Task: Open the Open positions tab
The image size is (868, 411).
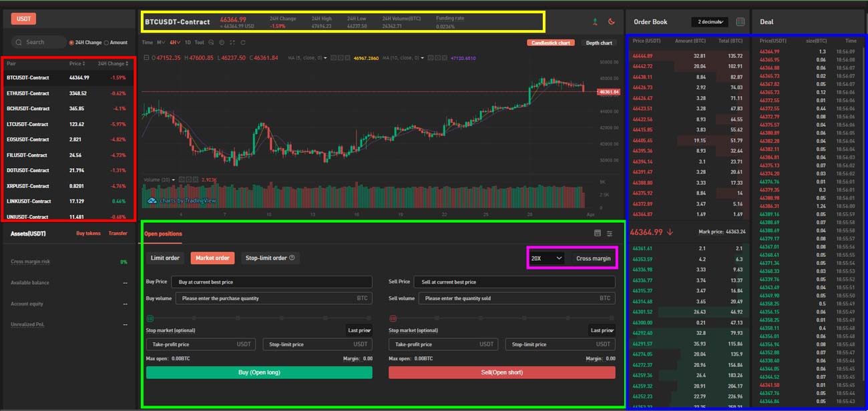Action: click(x=163, y=234)
